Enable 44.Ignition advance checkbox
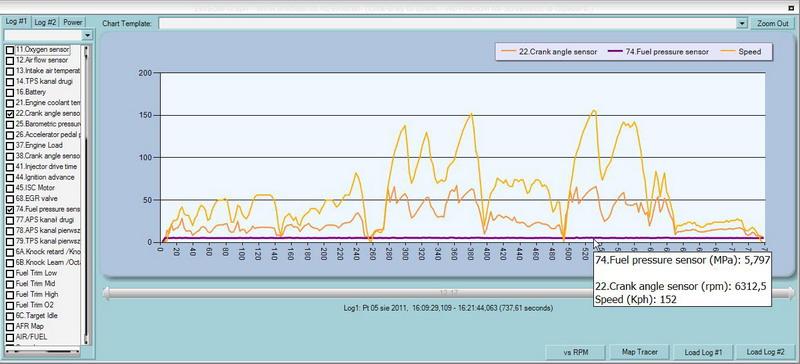800x364 pixels. click(10, 178)
